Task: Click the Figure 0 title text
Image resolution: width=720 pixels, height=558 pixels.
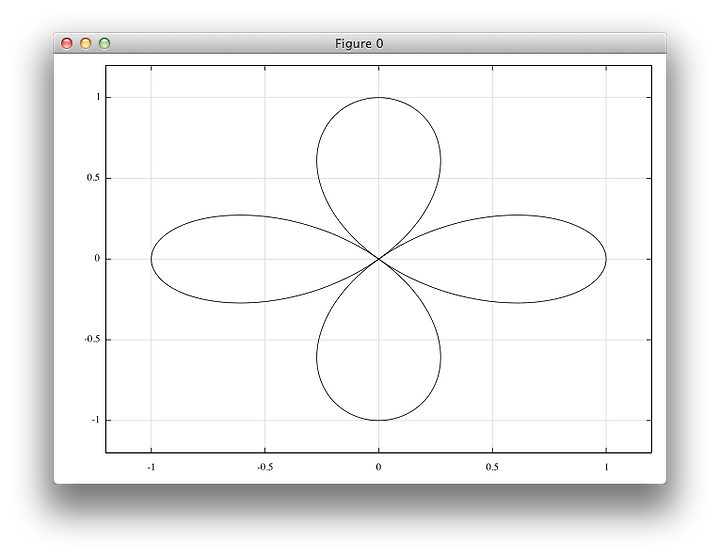Action: pos(359,44)
